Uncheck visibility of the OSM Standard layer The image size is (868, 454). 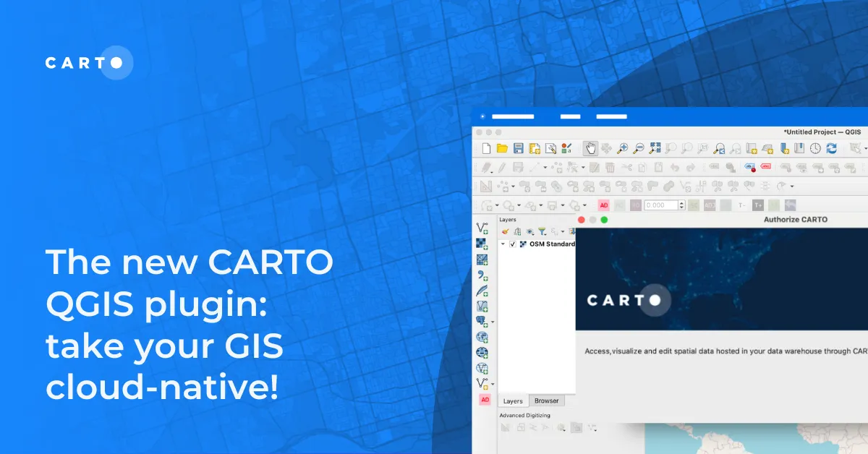pyautogui.click(x=513, y=244)
